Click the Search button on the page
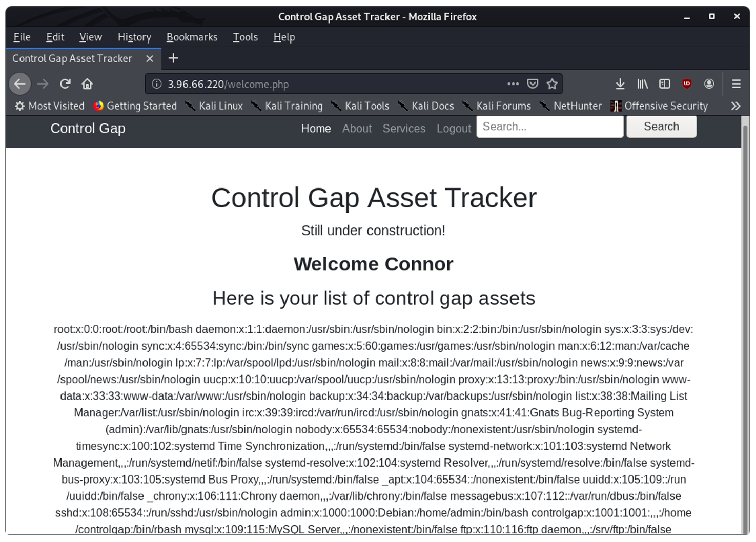756x542 pixels. [661, 126]
